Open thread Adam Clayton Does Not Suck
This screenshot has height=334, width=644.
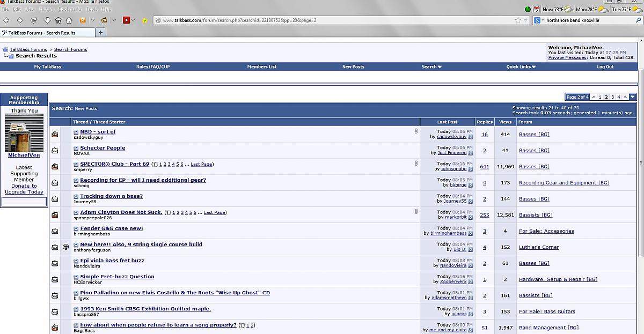[x=121, y=212]
